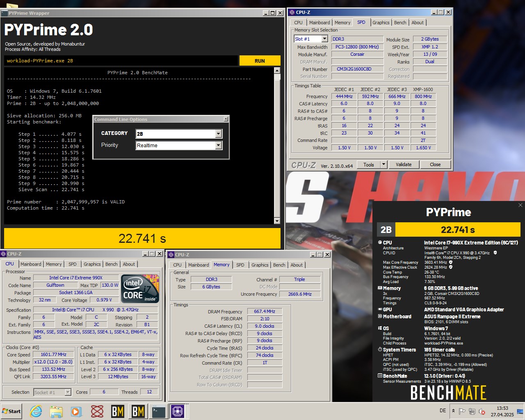Click the Memory module icon in BenchMate panel
The image size is (525, 420).
pos(380,288)
